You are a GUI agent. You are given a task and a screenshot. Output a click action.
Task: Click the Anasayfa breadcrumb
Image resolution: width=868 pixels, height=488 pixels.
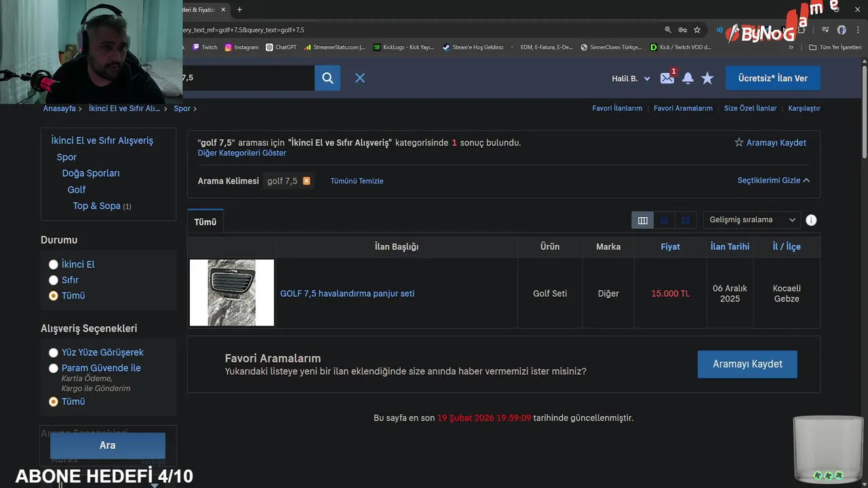tap(60, 108)
